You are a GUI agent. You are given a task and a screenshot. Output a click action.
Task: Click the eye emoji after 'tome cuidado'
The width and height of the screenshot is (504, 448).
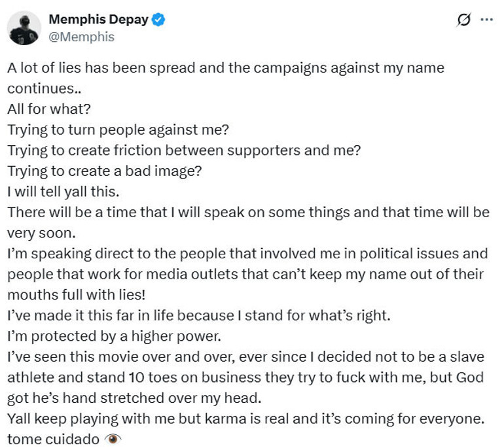pyautogui.click(x=113, y=438)
